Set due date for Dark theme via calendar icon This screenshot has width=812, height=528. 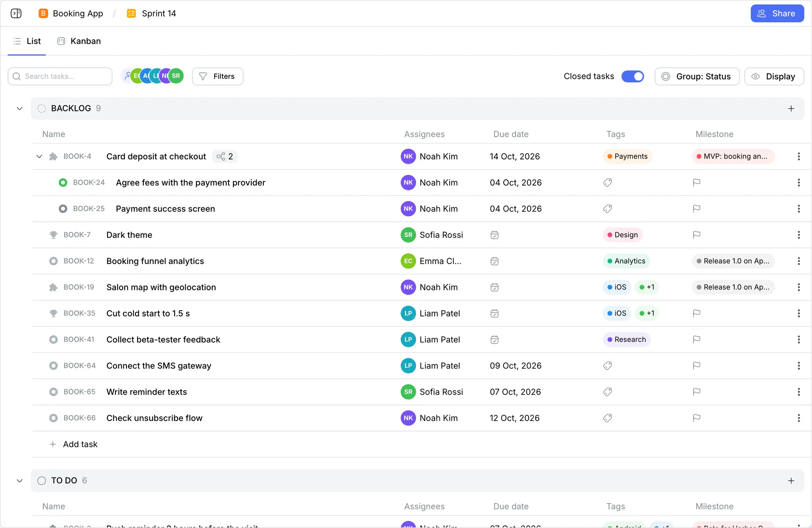click(x=494, y=235)
